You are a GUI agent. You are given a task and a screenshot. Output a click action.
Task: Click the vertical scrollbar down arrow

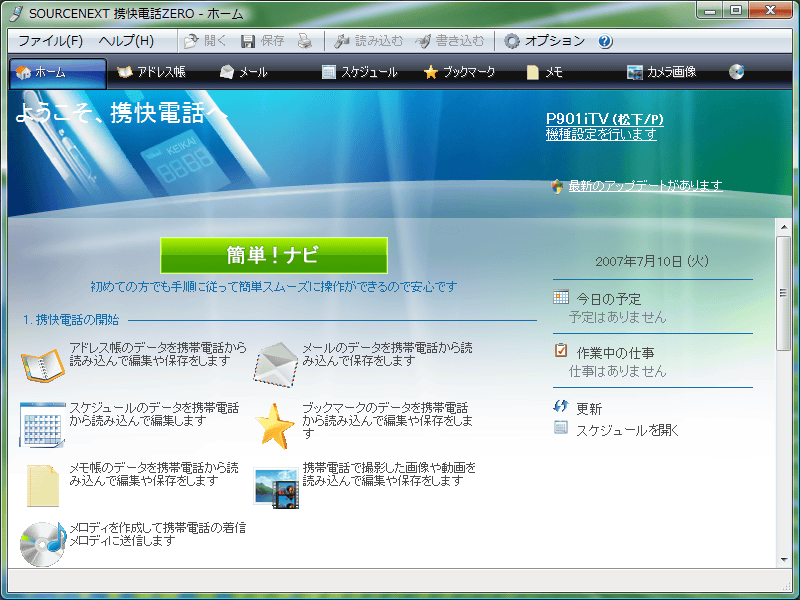[784, 560]
